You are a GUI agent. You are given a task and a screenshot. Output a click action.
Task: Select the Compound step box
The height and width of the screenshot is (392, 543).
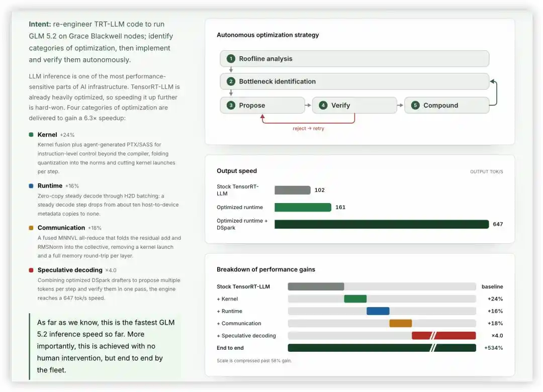(x=447, y=105)
